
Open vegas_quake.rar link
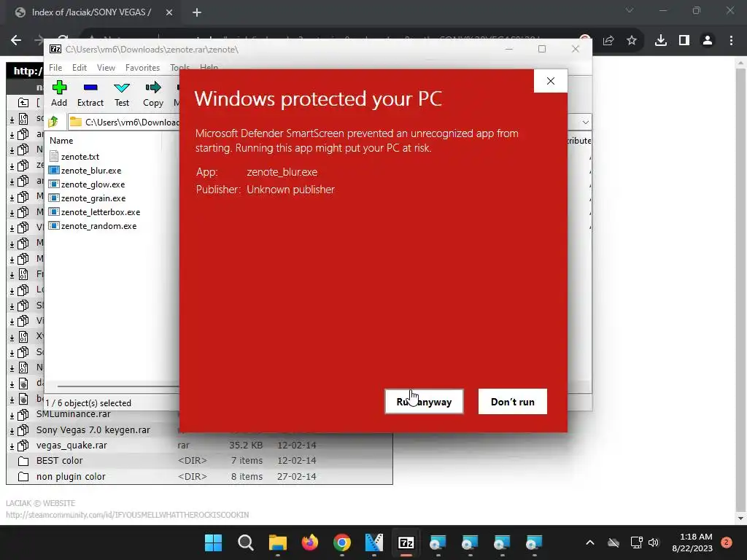(71, 446)
